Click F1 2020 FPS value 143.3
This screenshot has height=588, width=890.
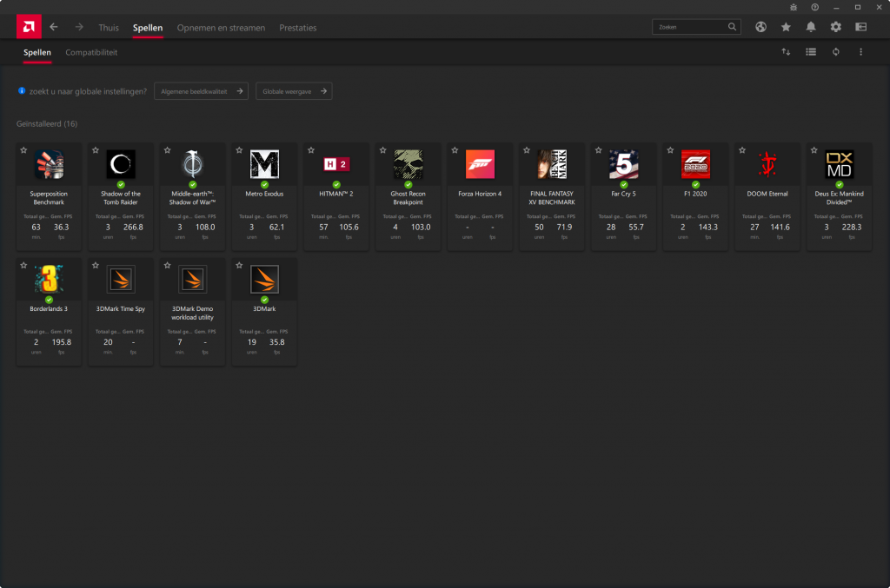[707, 227]
